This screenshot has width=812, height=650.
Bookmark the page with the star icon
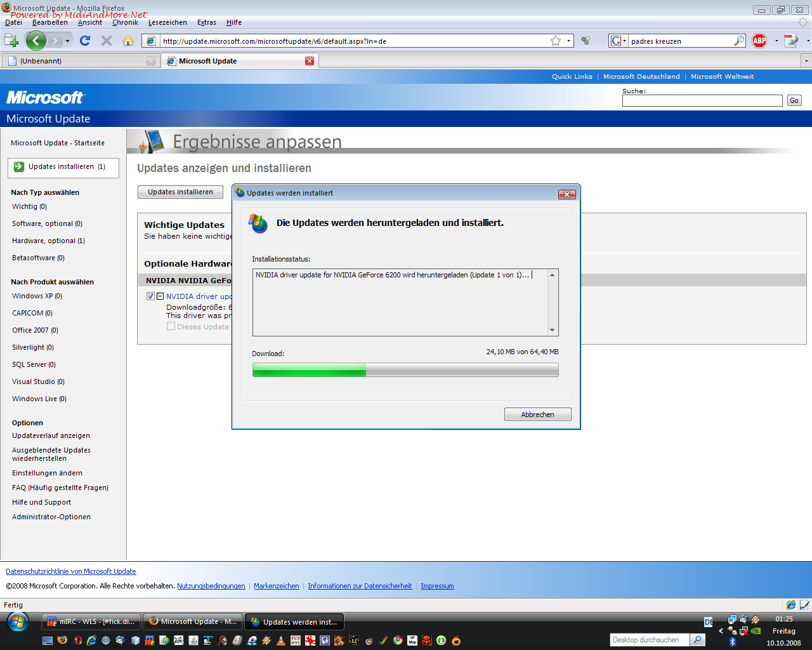[x=556, y=41]
